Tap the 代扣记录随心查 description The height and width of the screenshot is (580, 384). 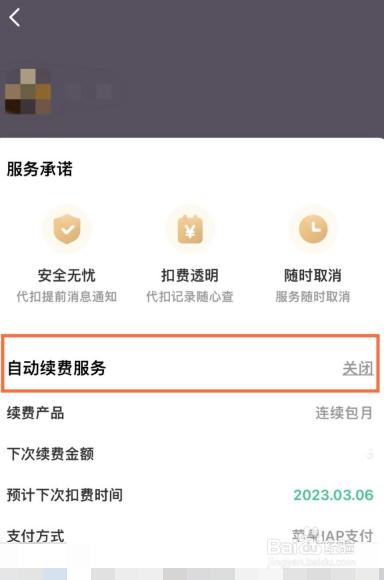pos(190,297)
